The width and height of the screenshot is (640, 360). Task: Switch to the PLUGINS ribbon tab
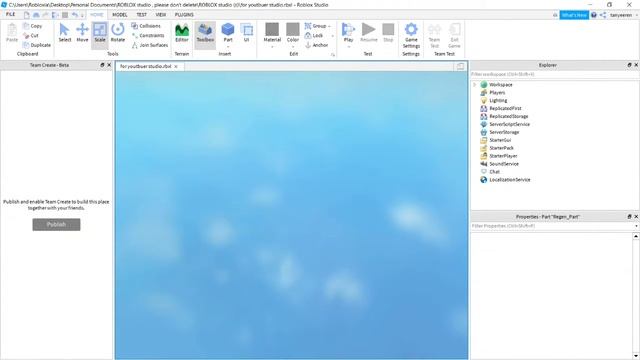[184, 14]
